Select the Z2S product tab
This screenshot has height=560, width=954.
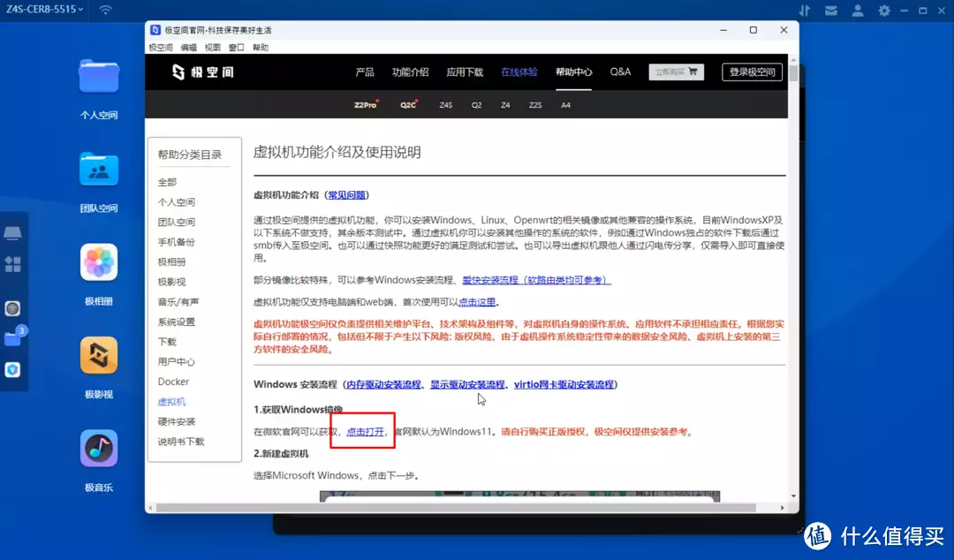click(535, 105)
